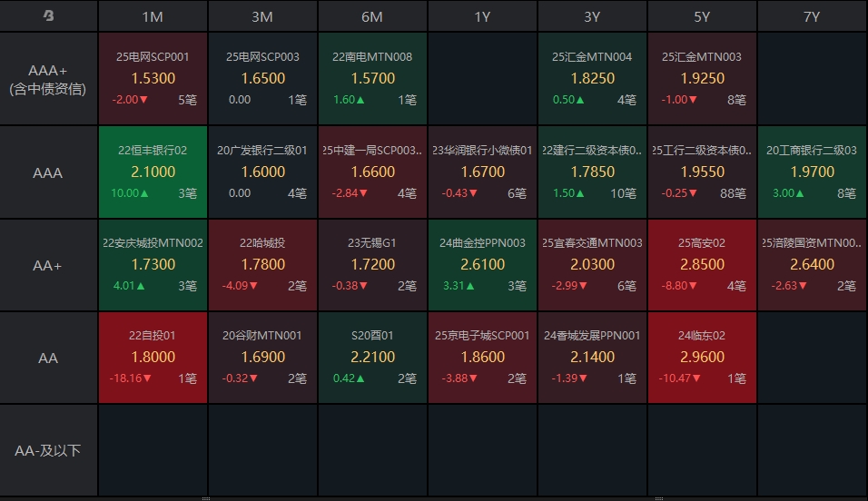The height and width of the screenshot is (501, 868).
Task: Open the 25宜春交通MTN003 bond cell
Action: [x=592, y=265]
